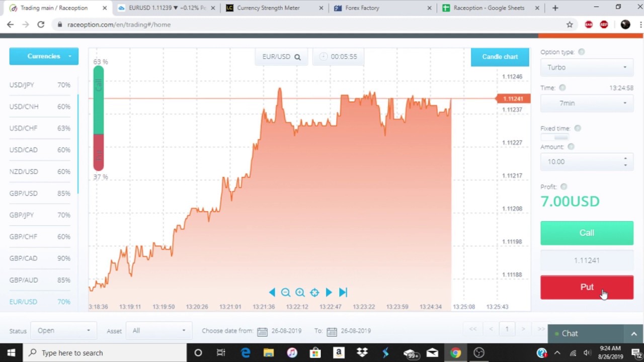Open the To date calendar icon
Viewport: 644px width, 362px height.
(x=332, y=331)
